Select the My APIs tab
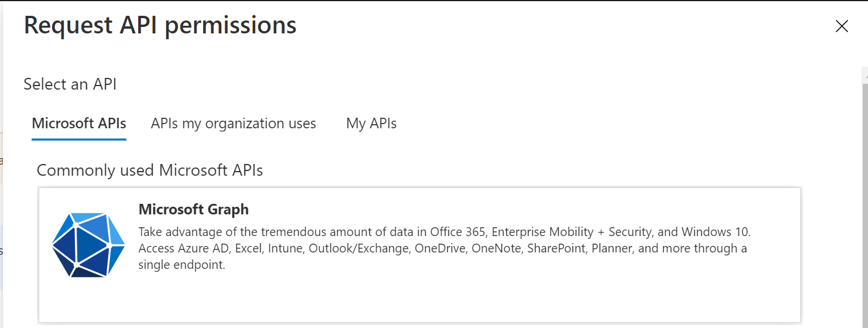The width and height of the screenshot is (868, 328). tap(371, 124)
